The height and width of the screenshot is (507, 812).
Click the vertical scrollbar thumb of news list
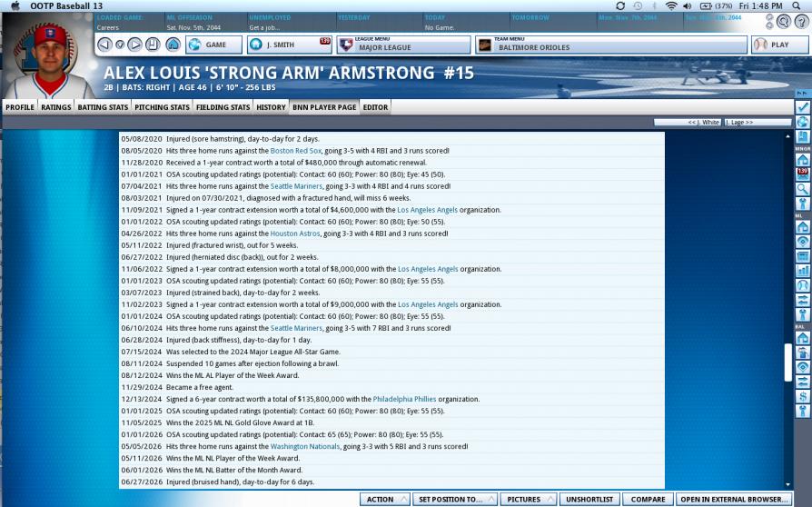pos(787,362)
